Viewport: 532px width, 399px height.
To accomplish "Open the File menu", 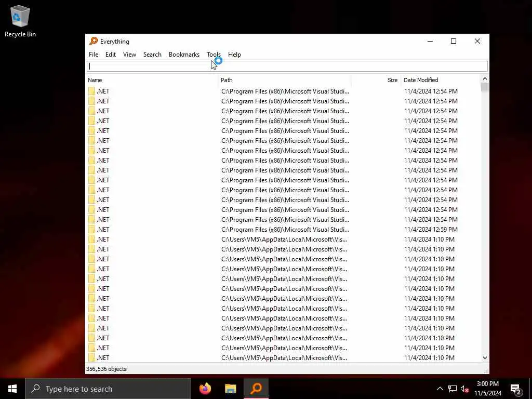I will 94,54.
